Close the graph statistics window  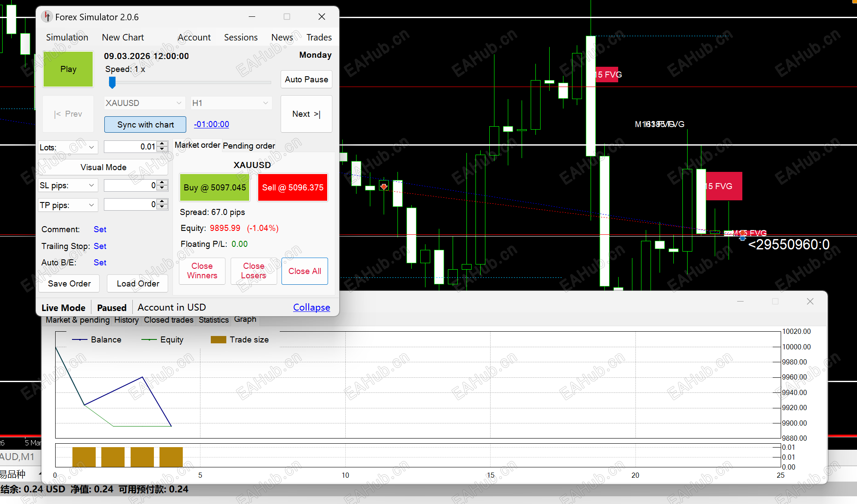(x=810, y=302)
